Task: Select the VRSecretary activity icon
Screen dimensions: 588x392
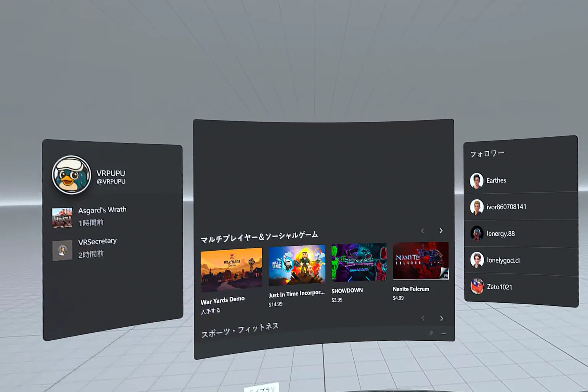Action: point(62,250)
